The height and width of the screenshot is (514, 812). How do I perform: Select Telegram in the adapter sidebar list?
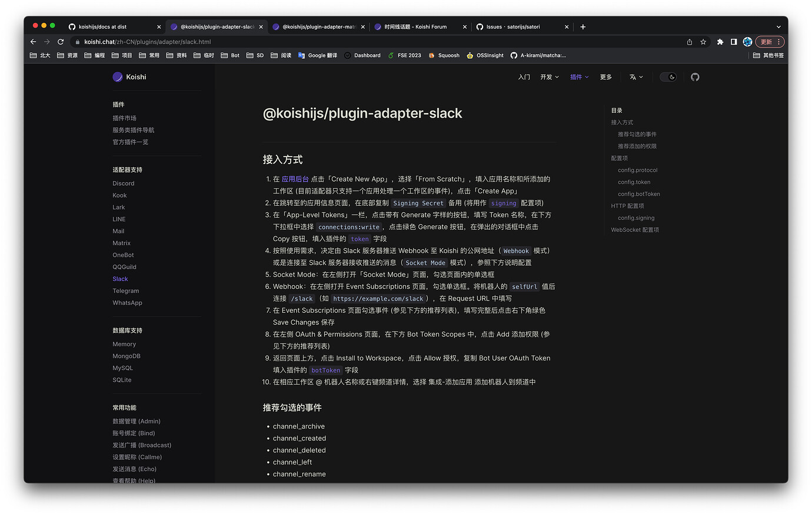point(127,291)
